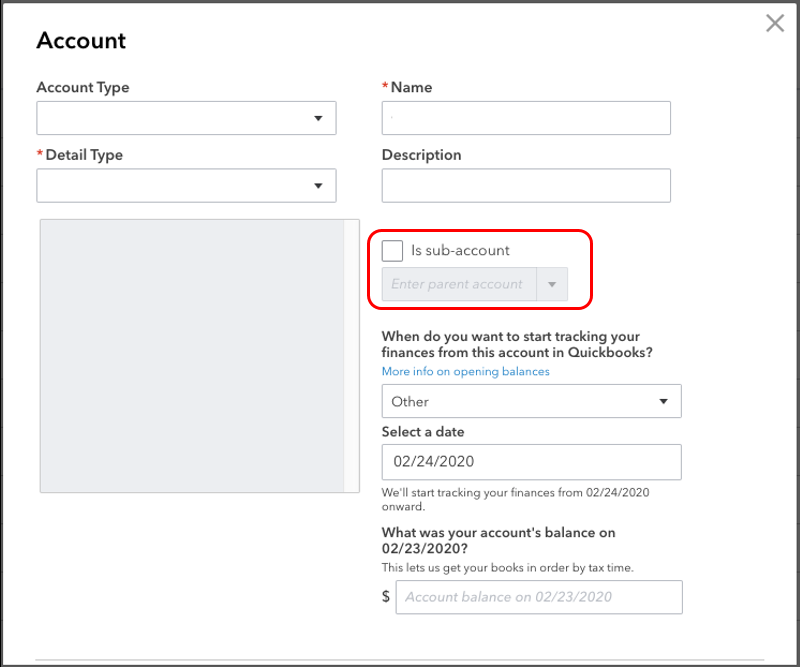This screenshot has height=667, width=800.
Task: Click the Account balance on 02/23/2020 field
Action: tap(540, 597)
